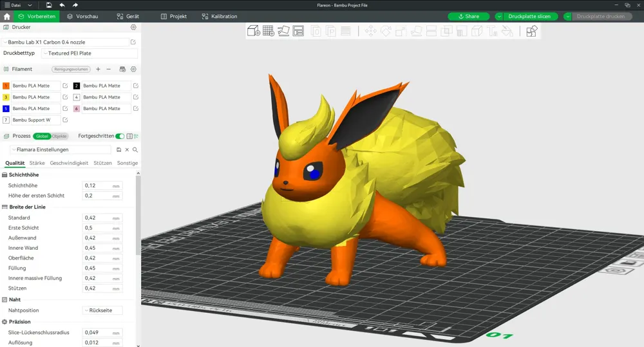Expand arrow beside Druckplatte slicen
This screenshot has height=347, width=644.
499,17
